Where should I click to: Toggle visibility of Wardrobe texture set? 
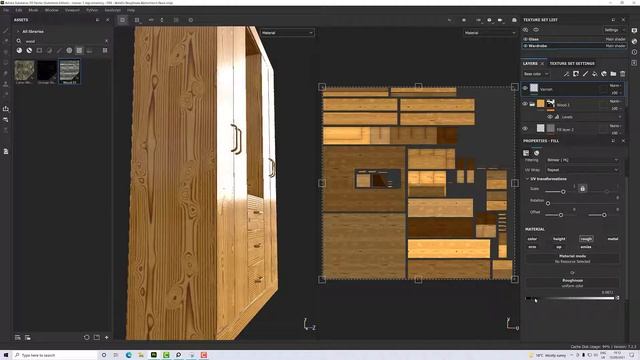pyautogui.click(x=525, y=46)
